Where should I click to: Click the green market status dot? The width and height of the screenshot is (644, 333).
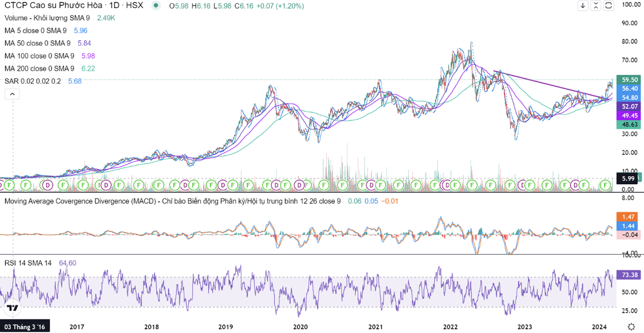(x=156, y=6)
